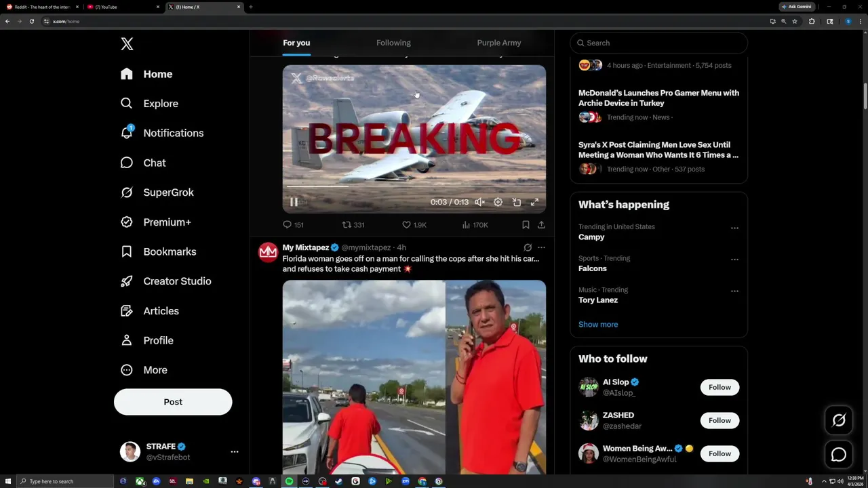
Task: Click Grok icon on My Mixtapez post
Action: coord(528,247)
